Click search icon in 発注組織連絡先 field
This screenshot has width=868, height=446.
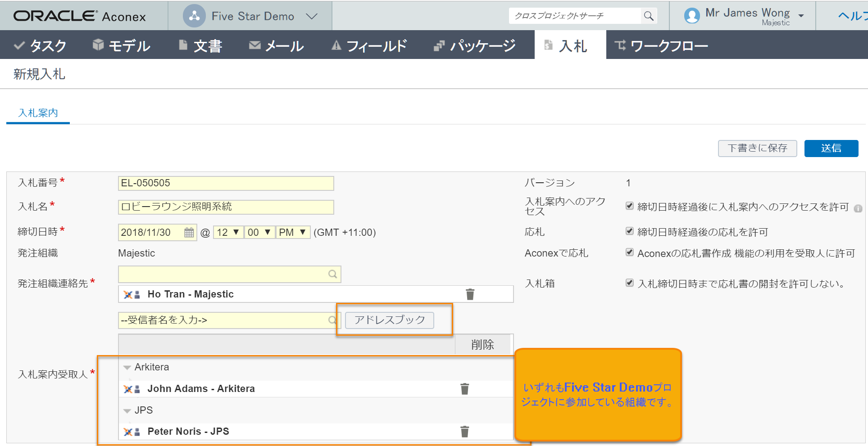coord(333,274)
